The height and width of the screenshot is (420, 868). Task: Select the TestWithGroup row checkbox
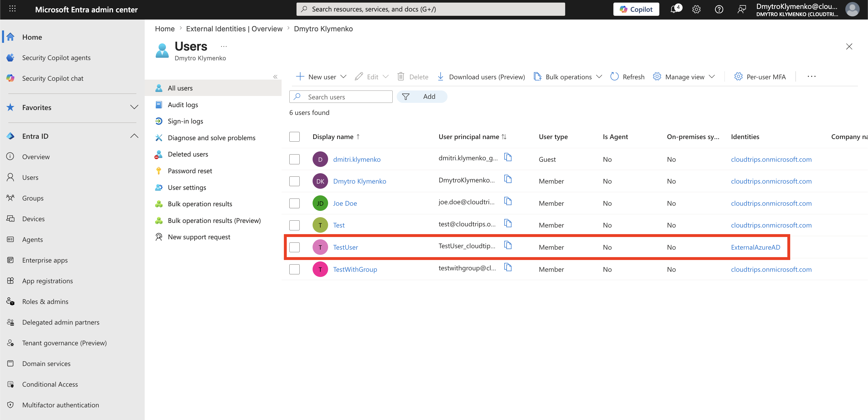pos(294,269)
